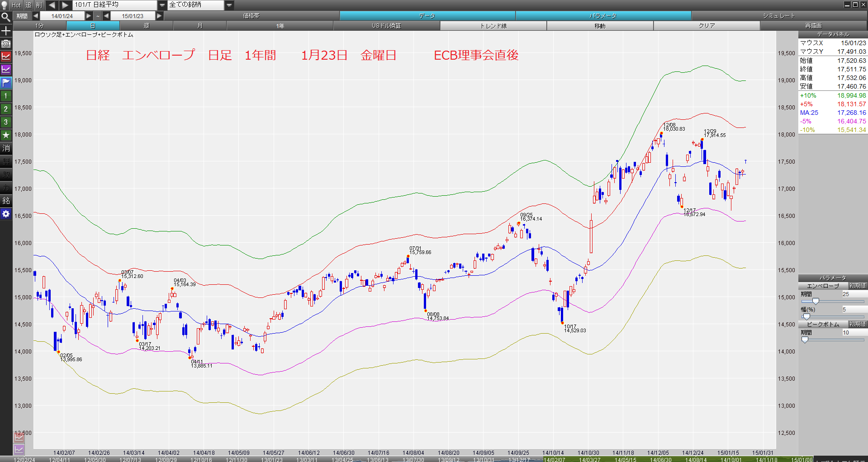Click the 101/T 日経平均 symbol field
Viewport: 868px width, 462px height.
coord(115,5)
